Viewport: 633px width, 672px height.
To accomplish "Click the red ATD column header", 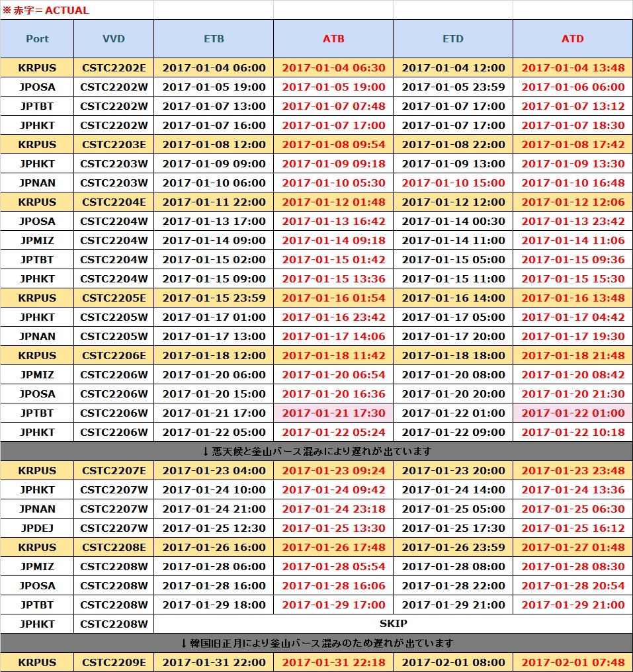I will point(573,38).
